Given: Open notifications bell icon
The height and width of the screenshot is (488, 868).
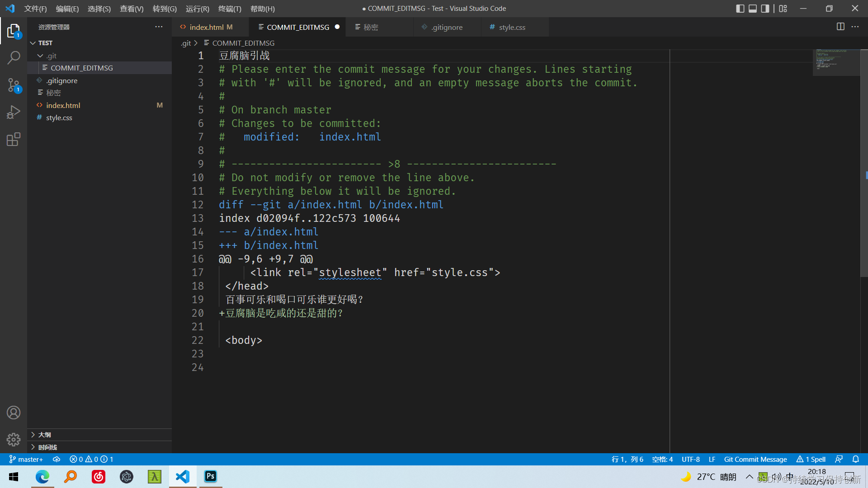Looking at the screenshot, I should [855, 459].
